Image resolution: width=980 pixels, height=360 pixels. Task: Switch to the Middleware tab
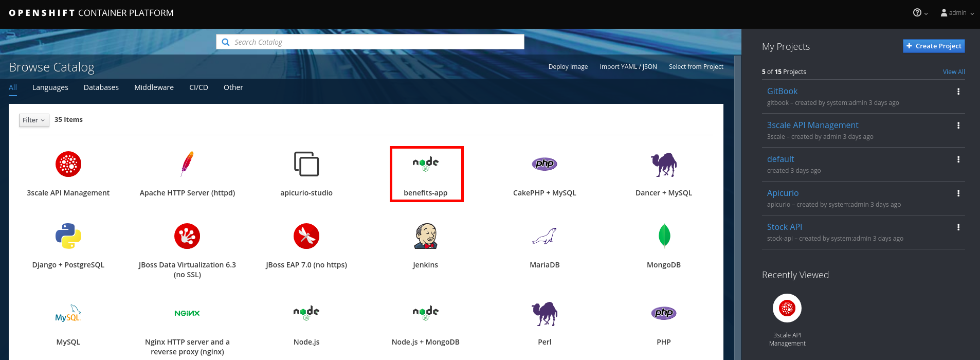154,87
